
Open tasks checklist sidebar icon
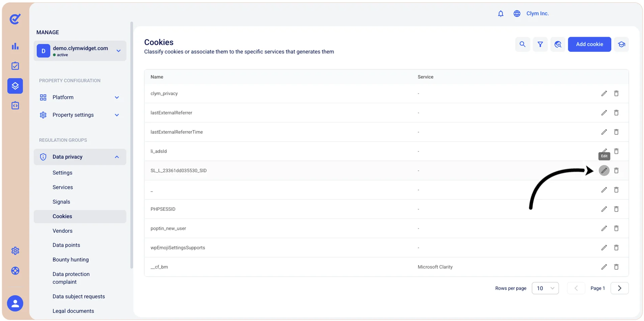click(x=15, y=66)
